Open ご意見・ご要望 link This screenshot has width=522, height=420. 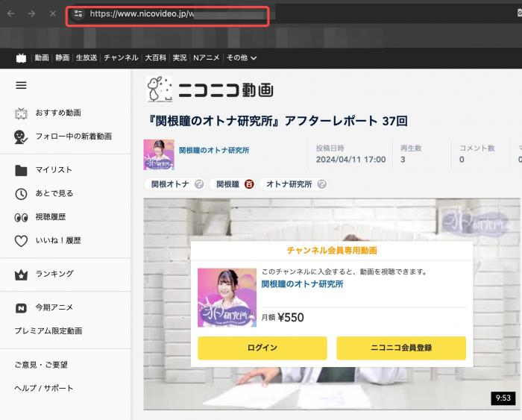(41, 365)
